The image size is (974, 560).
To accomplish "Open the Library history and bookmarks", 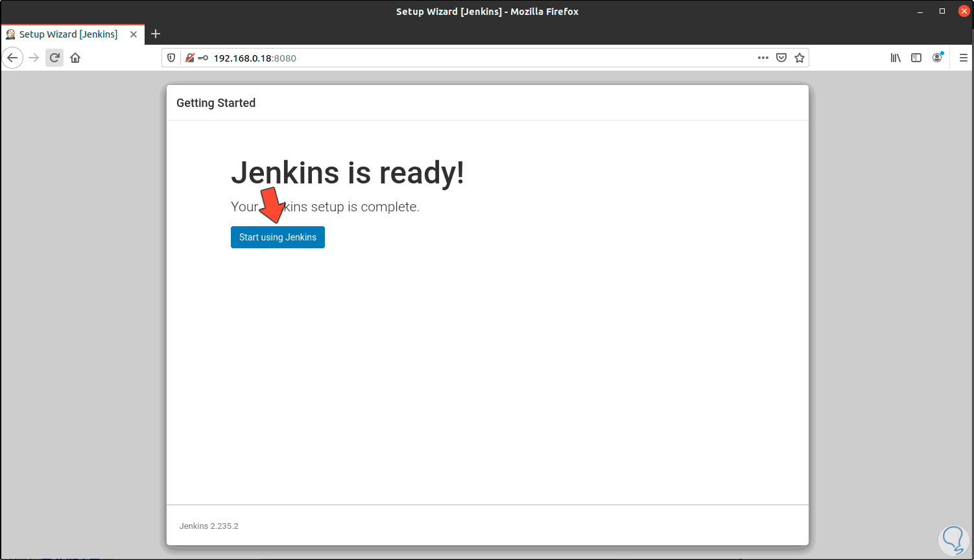I will click(896, 58).
